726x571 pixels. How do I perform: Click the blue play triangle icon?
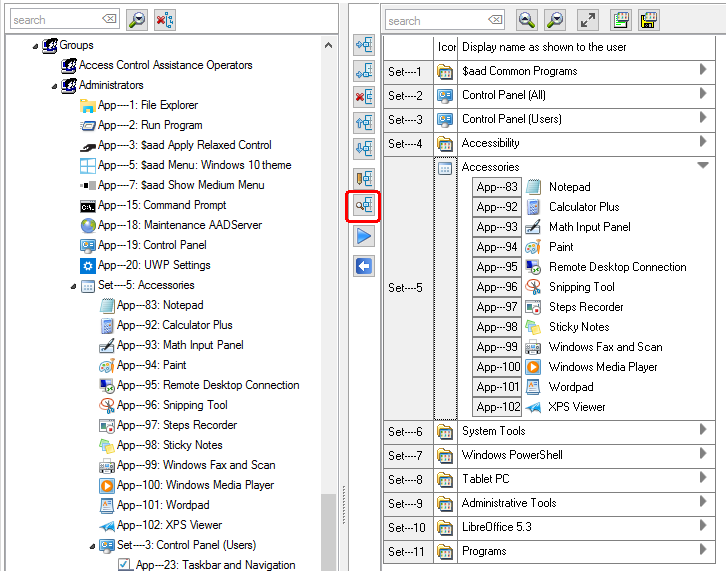pos(364,235)
